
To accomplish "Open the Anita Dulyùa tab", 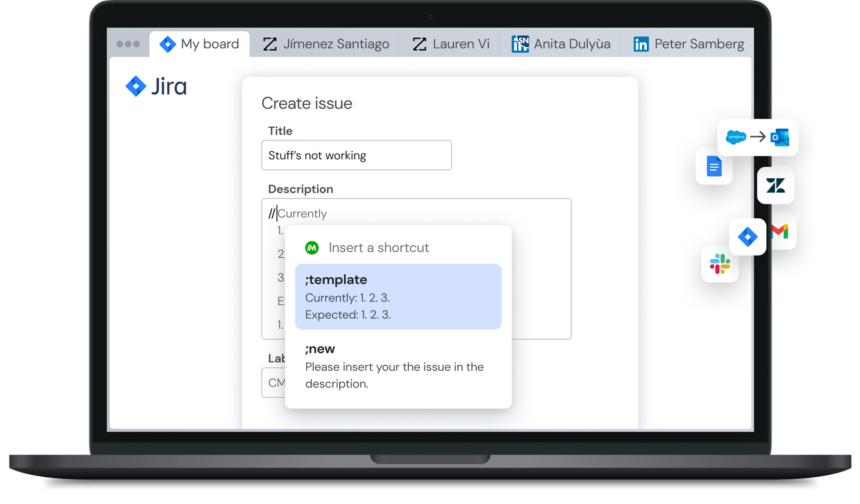I will pos(559,43).
